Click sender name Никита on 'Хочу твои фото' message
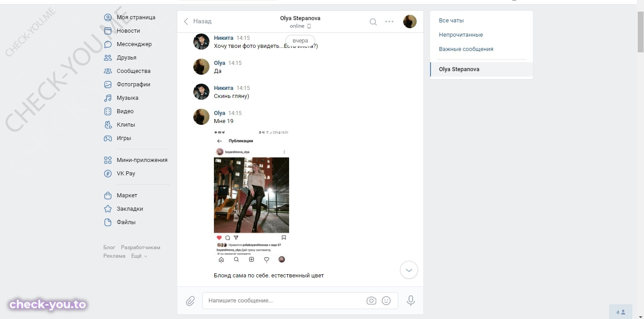 [223, 38]
